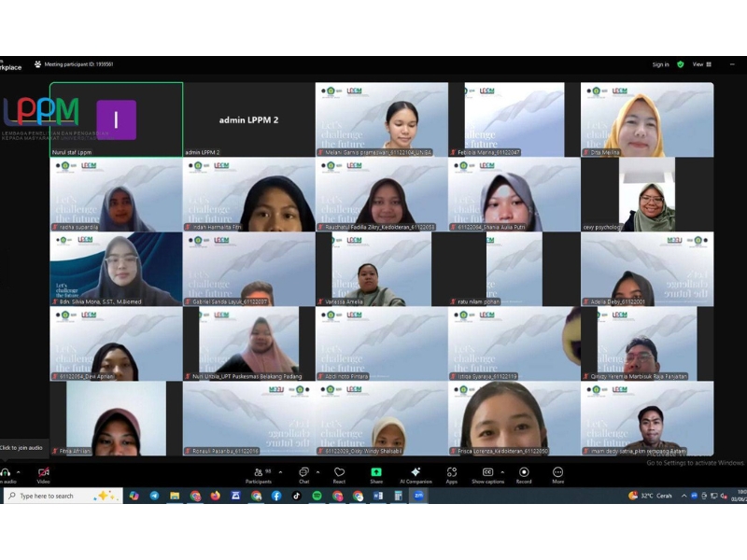
Task: Open Calculator from the taskbar
Action: pyautogui.click(x=399, y=496)
